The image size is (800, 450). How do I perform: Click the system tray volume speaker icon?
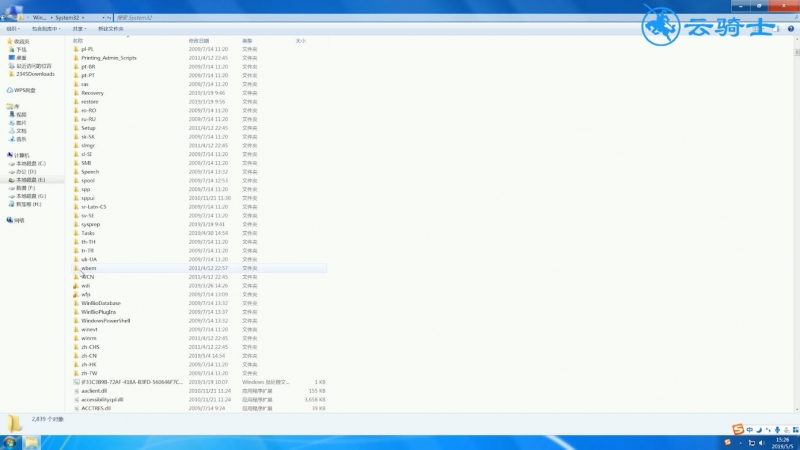762,443
